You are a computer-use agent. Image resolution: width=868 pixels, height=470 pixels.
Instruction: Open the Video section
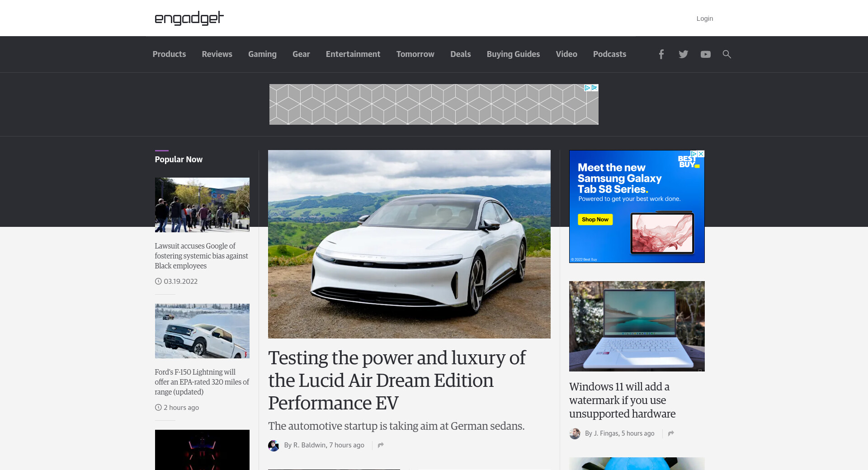(x=566, y=54)
